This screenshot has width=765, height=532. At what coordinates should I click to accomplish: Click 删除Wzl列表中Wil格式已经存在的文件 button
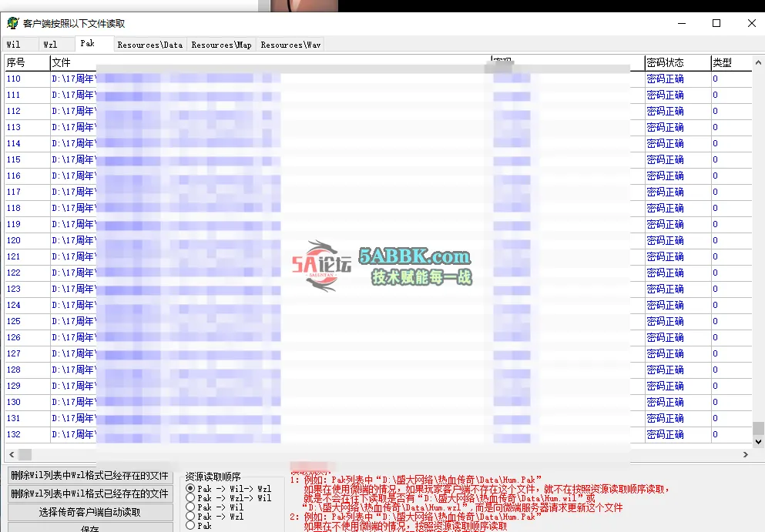click(90, 494)
